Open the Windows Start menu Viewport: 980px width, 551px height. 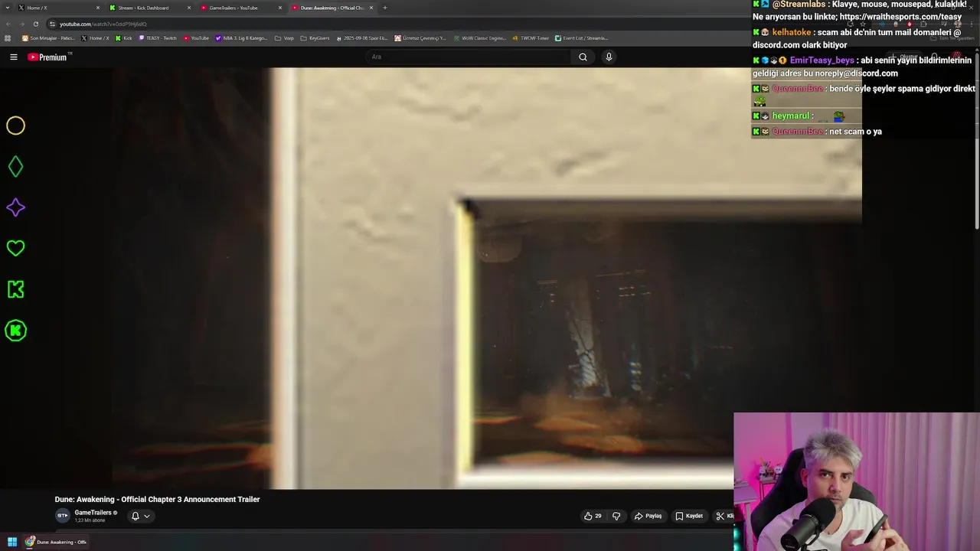pos(12,542)
